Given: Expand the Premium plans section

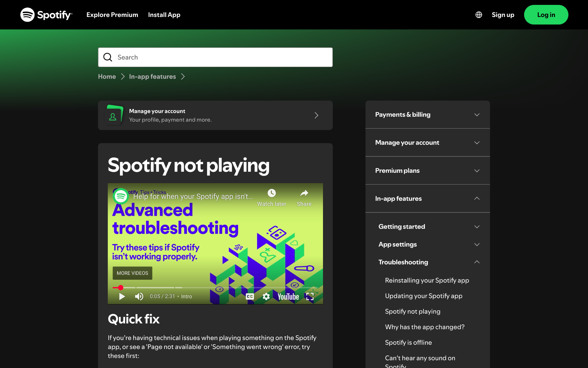Looking at the screenshot, I should pos(428,170).
